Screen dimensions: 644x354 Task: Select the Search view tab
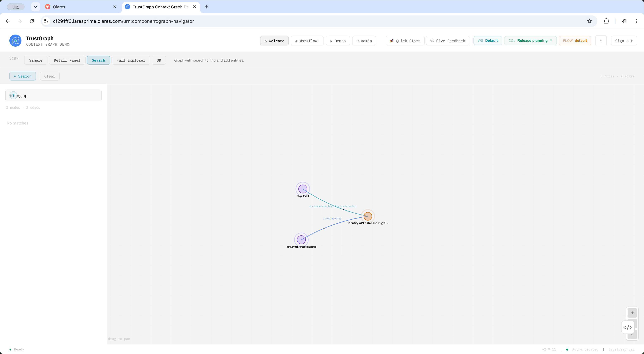pos(98,60)
